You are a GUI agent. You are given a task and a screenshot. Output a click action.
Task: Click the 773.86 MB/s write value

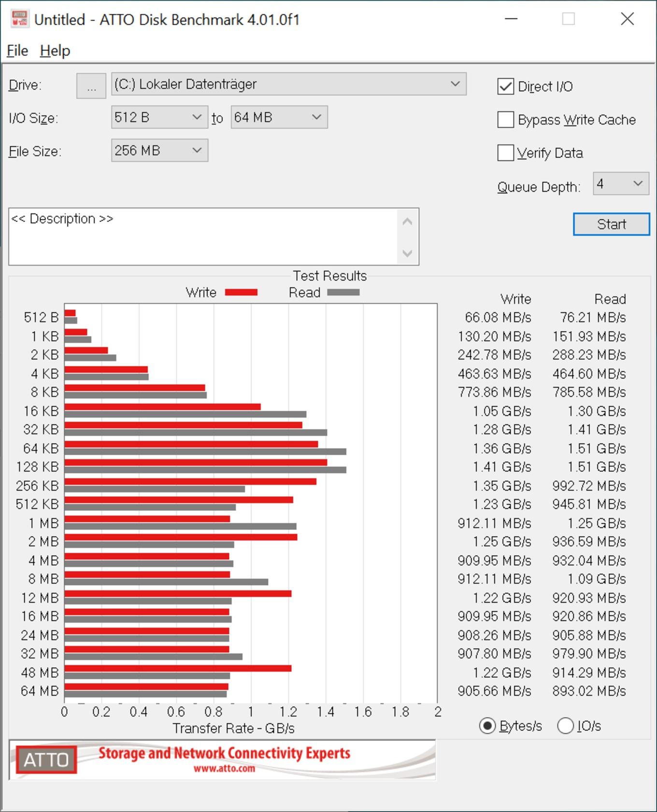(x=494, y=392)
